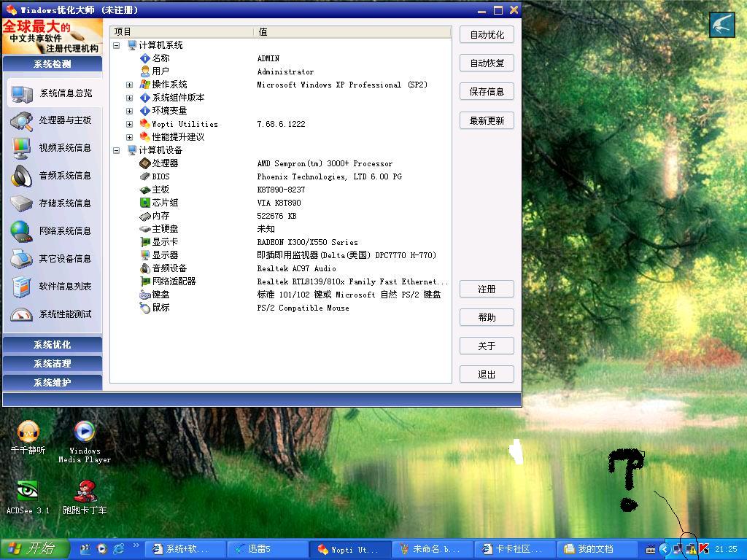The image size is (747, 560).
Task: Click the 自动优化 button
Action: pyautogui.click(x=487, y=35)
